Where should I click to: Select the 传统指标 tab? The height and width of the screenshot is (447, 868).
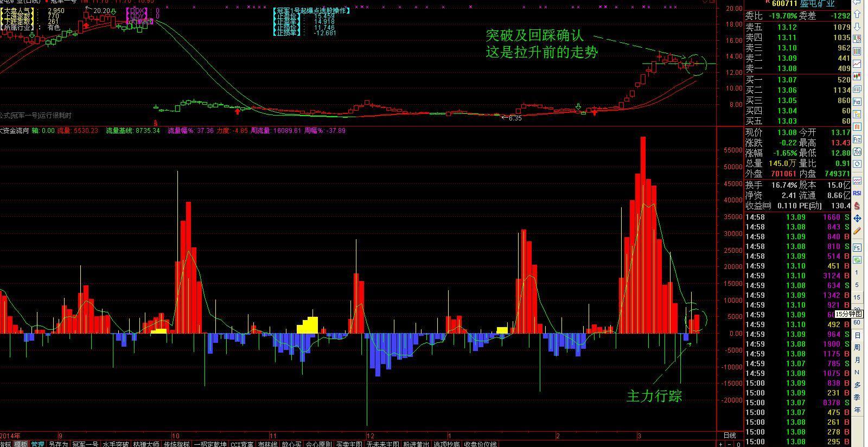coord(177,443)
